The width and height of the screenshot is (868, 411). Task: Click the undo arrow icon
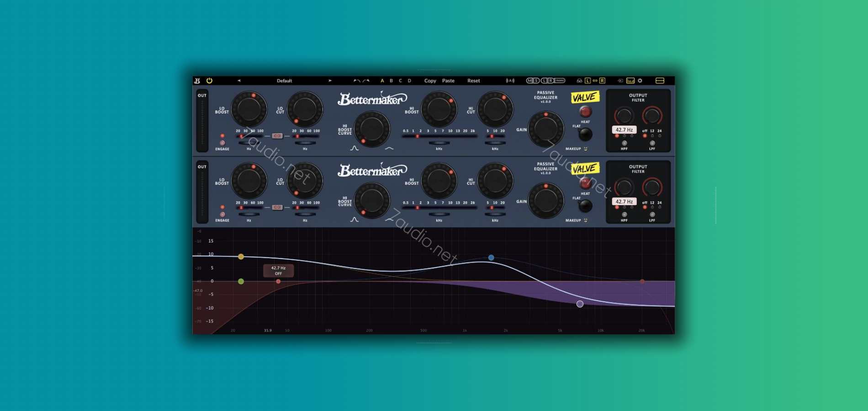pyautogui.click(x=356, y=80)
